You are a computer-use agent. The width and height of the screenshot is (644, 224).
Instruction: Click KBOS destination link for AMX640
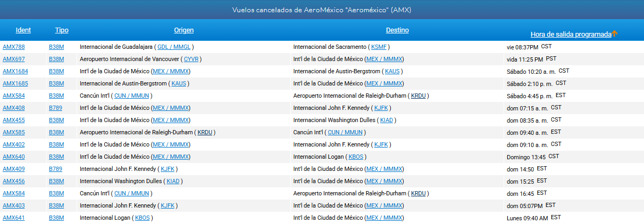(x=356, y=157)
